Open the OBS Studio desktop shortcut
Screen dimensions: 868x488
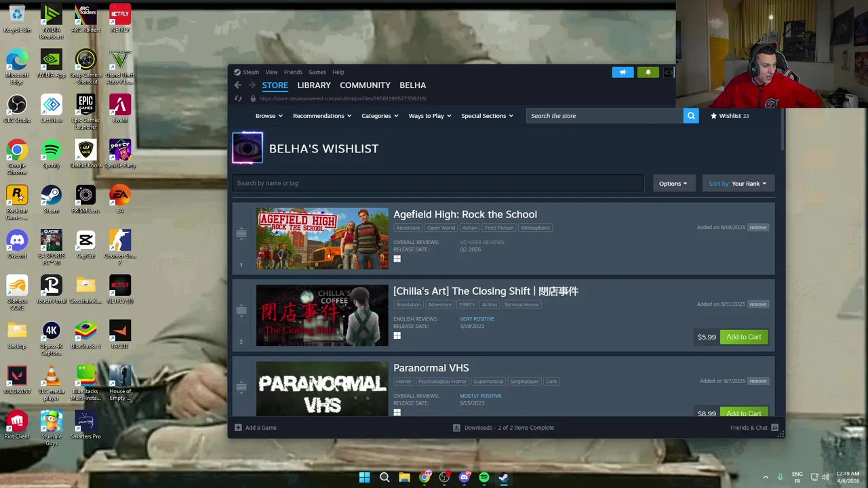[17, 108]
